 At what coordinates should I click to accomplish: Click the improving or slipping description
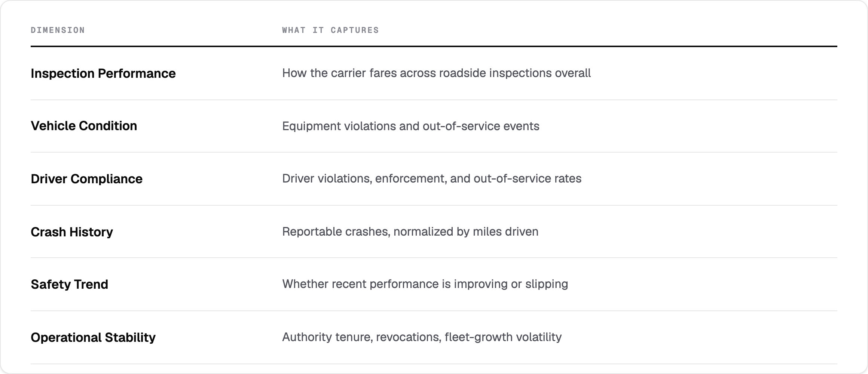[x=425, y=284]
